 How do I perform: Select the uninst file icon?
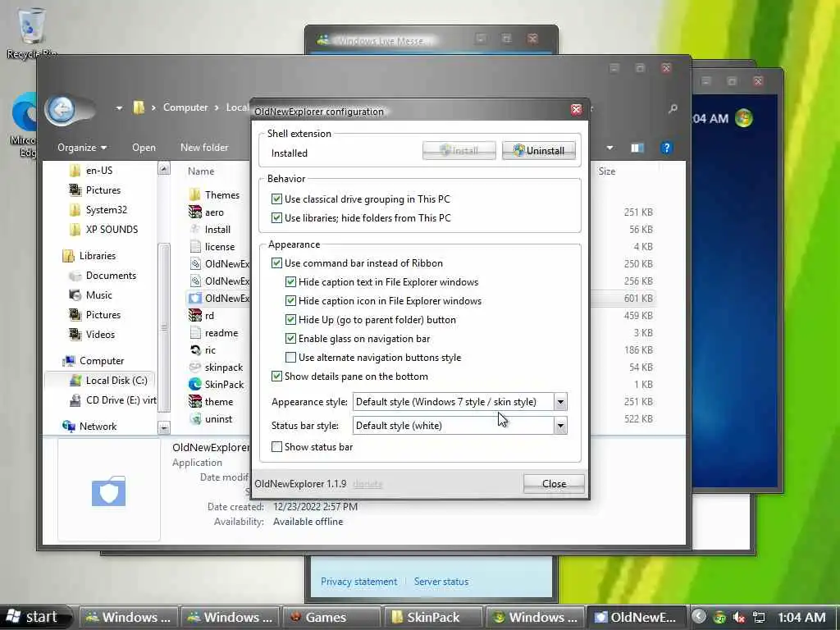pos(195,419)
